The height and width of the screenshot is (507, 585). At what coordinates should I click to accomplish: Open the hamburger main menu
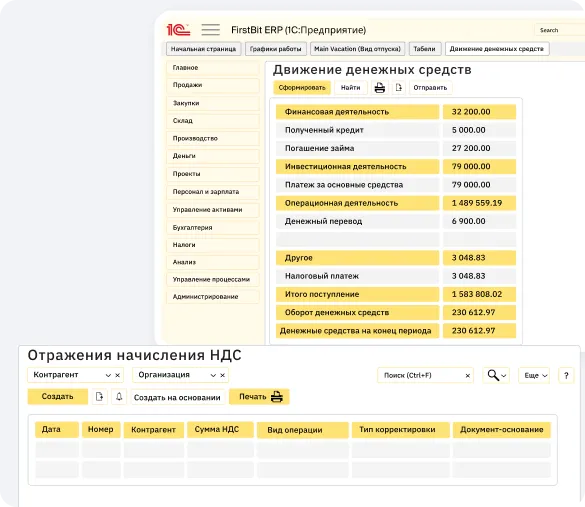tap(210, 29)
